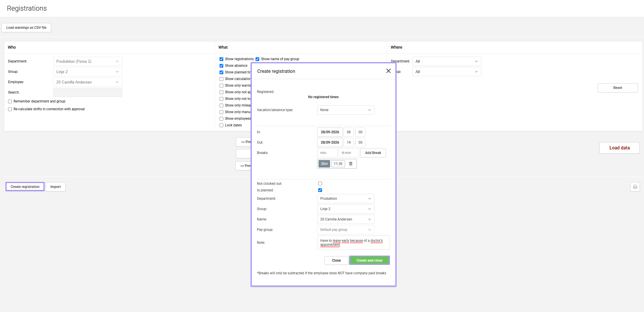644x312 pixels.
Task: Open the Pay group dropdown
Action: click(346, 230)
